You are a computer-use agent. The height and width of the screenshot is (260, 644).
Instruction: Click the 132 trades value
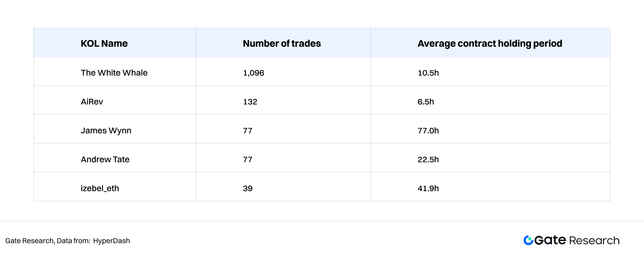point(250,102)
